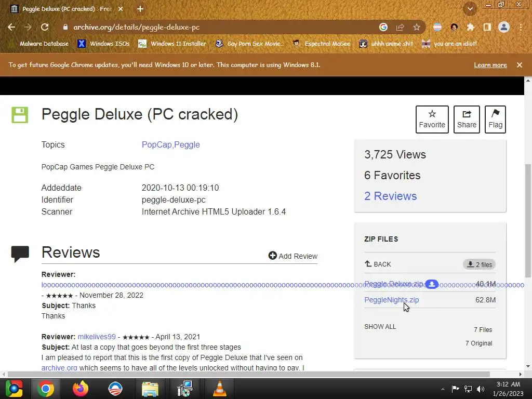
Task: Download Peggle Deluxe.zip file
Action: (394, 284)
